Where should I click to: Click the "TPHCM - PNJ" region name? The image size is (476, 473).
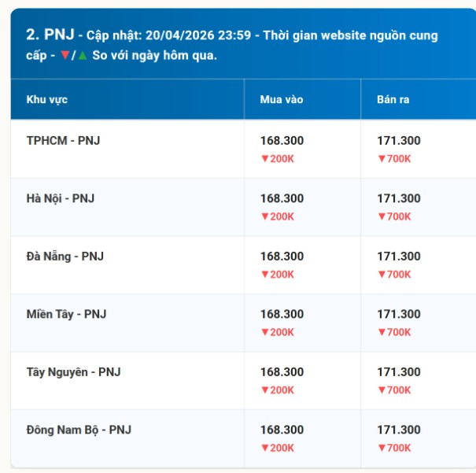(63, 141)
